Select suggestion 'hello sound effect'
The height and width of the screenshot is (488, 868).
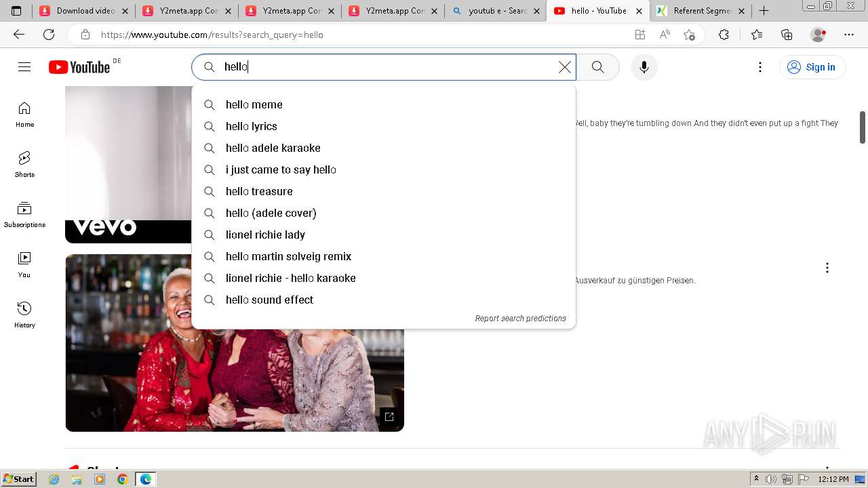pyautogui.click(x=384, y=300)
